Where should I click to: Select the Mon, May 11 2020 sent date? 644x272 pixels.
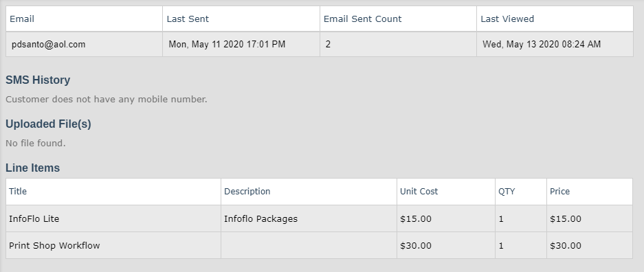(227, 45)
